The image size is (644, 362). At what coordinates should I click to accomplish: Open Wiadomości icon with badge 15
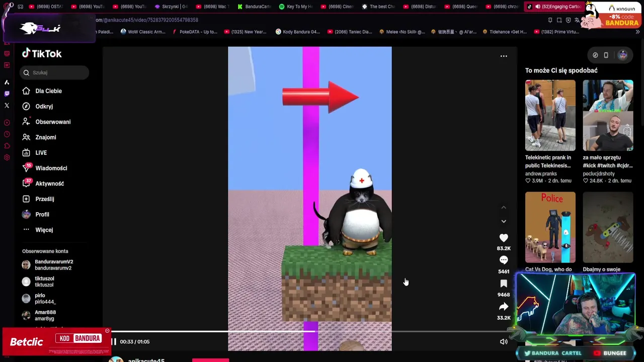click(x=26, y=168)
